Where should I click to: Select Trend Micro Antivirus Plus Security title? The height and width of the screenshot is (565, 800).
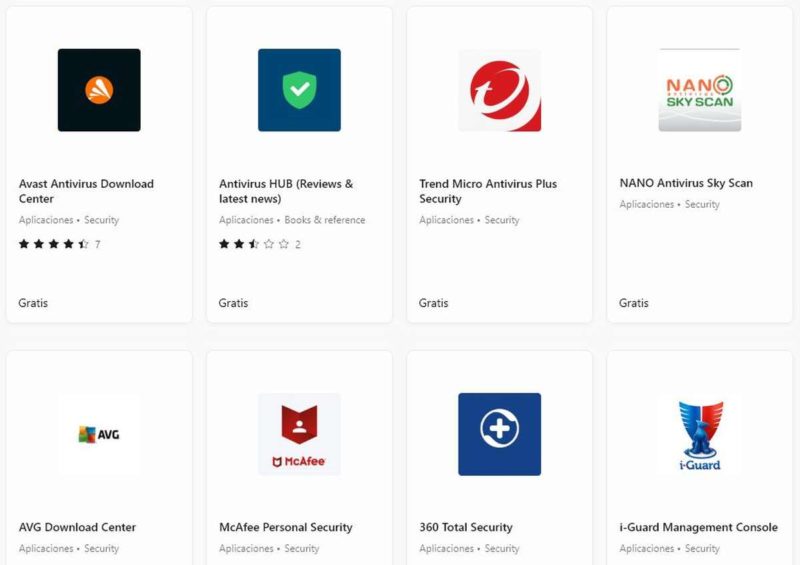point(488,191)
